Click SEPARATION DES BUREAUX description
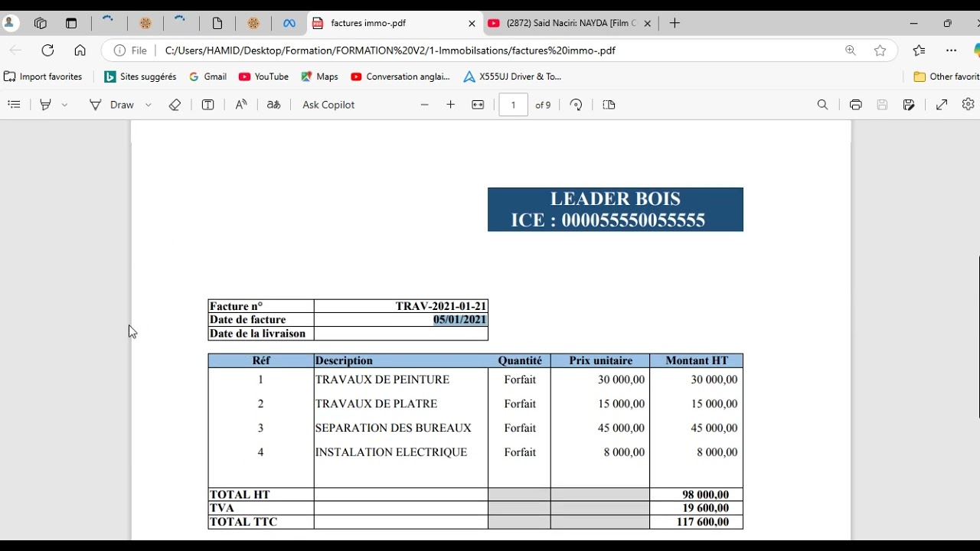The image size is (980, 551). (393, 429)
